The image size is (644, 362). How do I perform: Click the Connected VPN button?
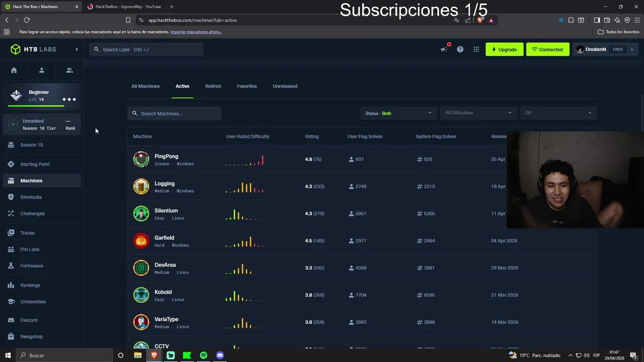(547, 49)
